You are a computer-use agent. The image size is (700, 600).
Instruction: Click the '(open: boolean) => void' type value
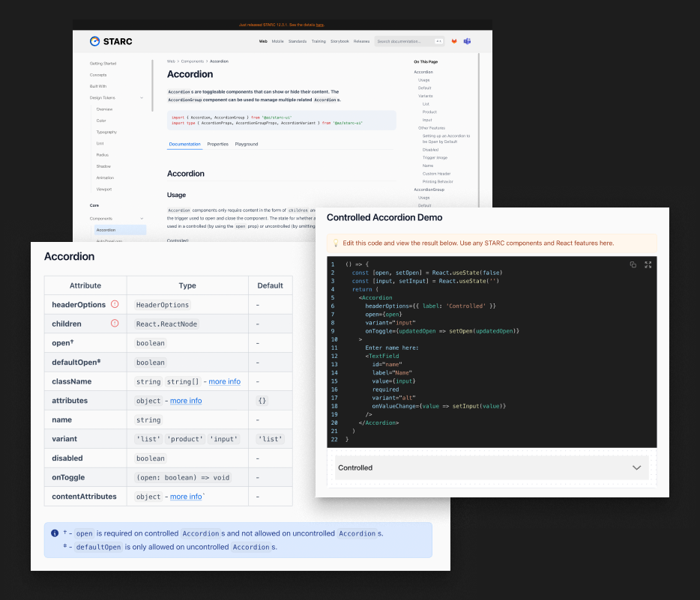tap(183, 477)
